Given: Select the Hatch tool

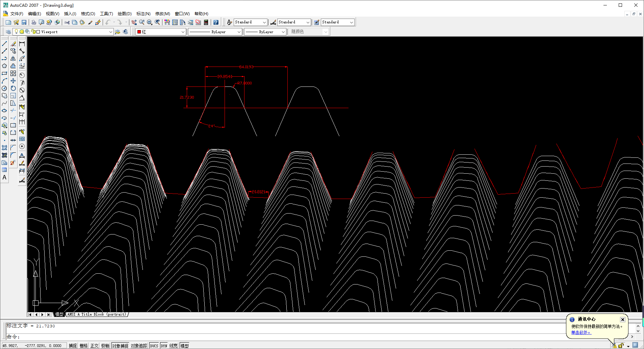Looking at the screenshot, I should 4,148.
